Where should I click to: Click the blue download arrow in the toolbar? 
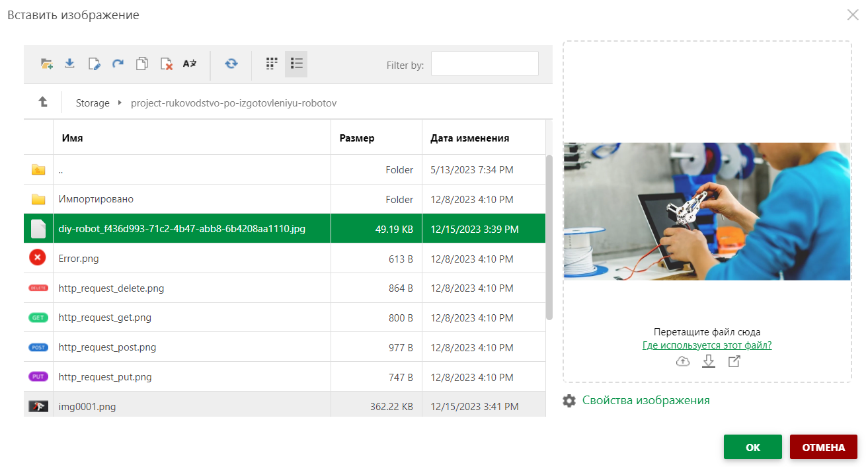point(69,64)
